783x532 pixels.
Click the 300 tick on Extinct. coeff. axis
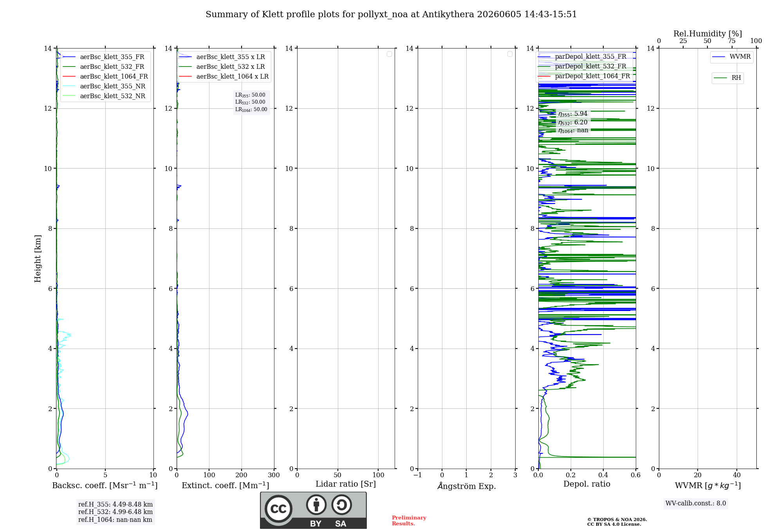tap(274, 475)
